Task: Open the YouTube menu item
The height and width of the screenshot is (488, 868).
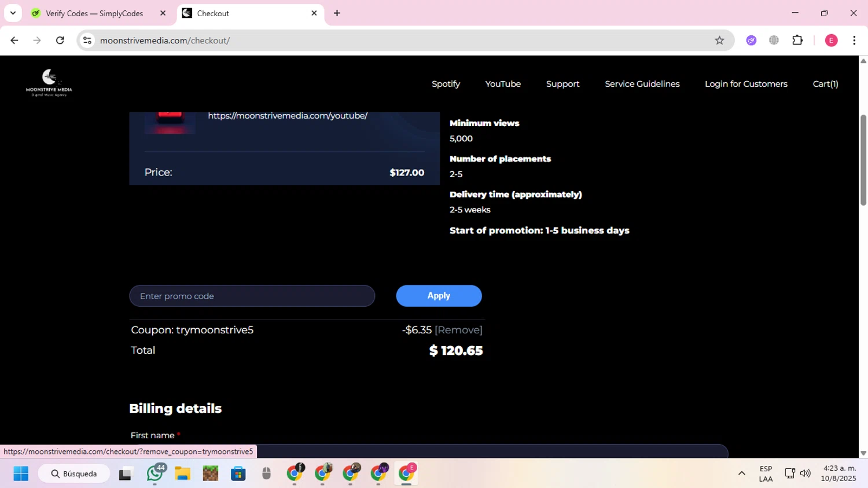Action: pos(503,84)
